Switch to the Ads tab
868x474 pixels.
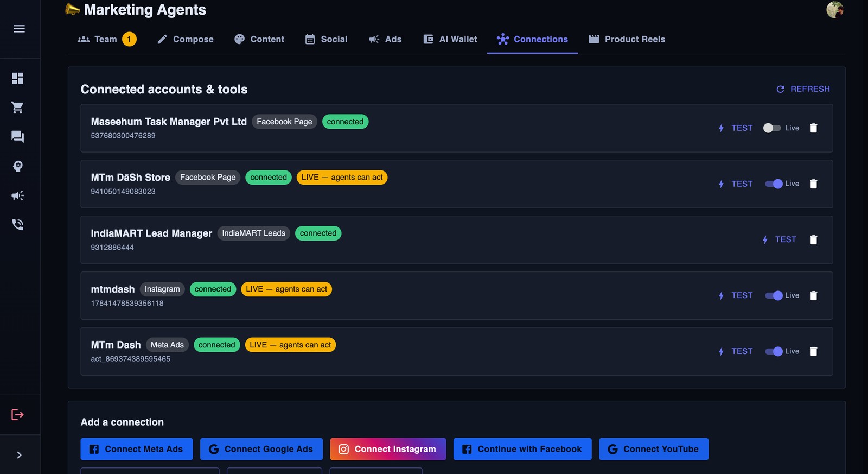coord(385,39)
